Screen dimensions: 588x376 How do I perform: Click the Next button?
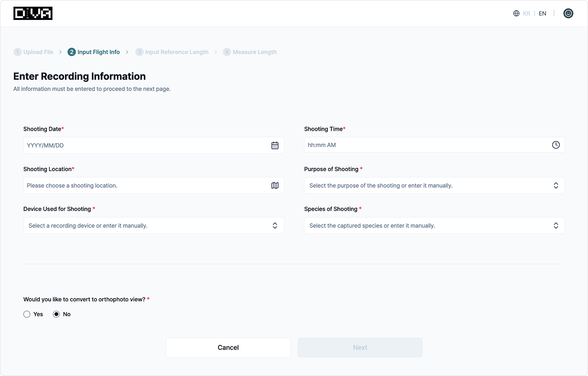click(x=360, y=348)
